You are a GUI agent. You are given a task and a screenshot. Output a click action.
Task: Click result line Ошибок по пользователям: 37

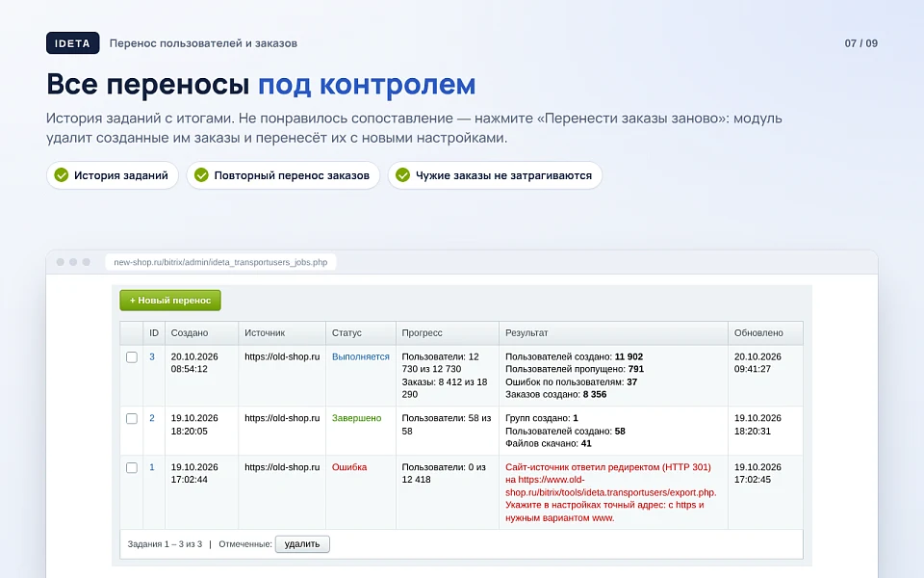572,382
